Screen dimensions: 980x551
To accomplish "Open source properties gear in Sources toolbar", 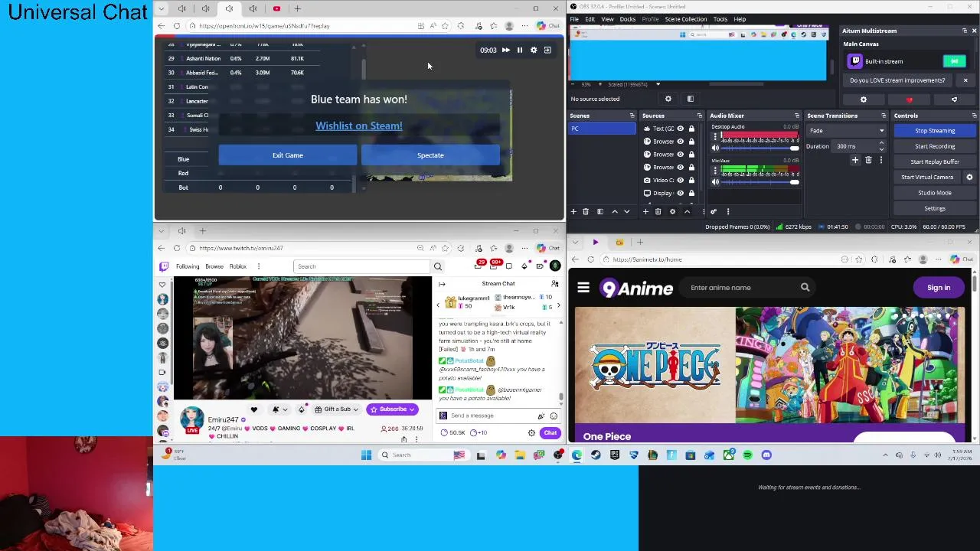I will pos(672,212).
